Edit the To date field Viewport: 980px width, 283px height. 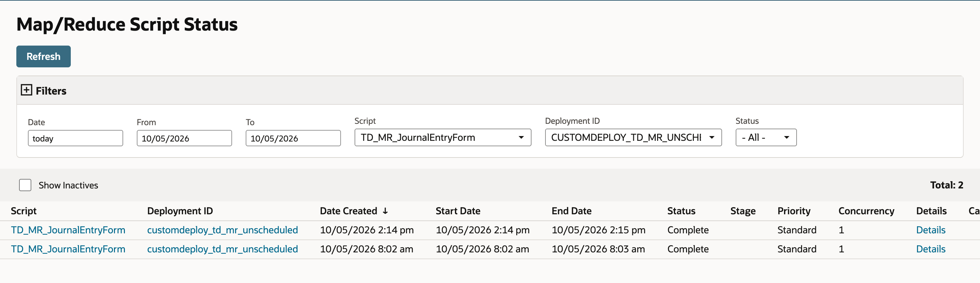293,138
